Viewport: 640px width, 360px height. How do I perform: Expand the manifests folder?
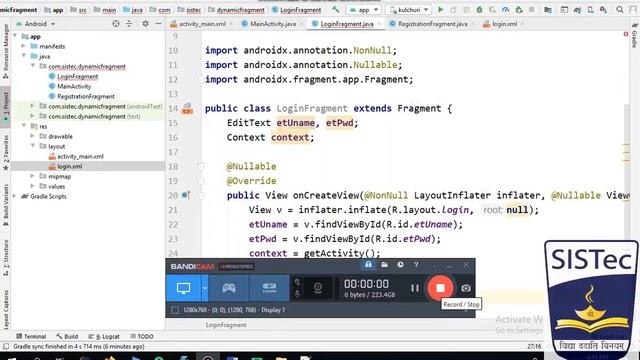[24, 46]
